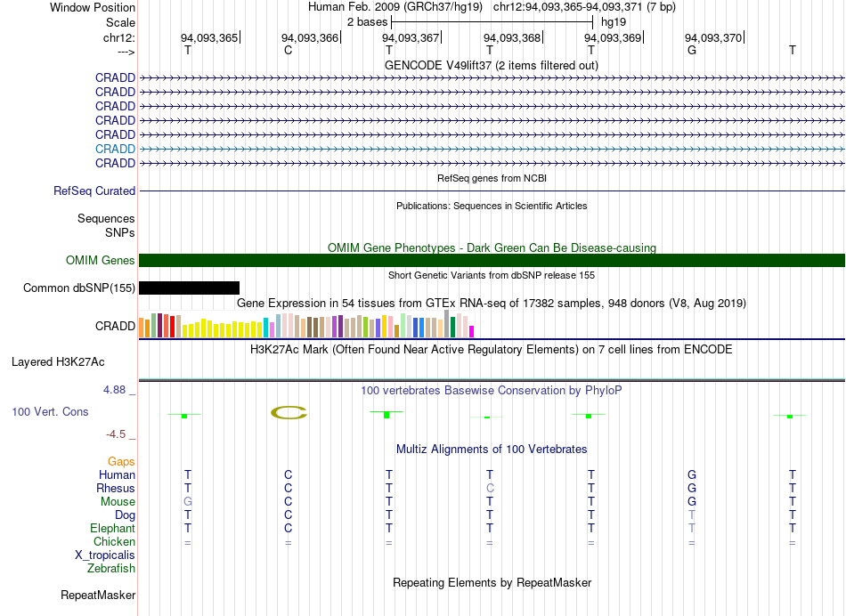The image size is (846, 616).
Task: Click Multiz Alignments of 100 Vertebrates title
Action: (x=492, y=449)
